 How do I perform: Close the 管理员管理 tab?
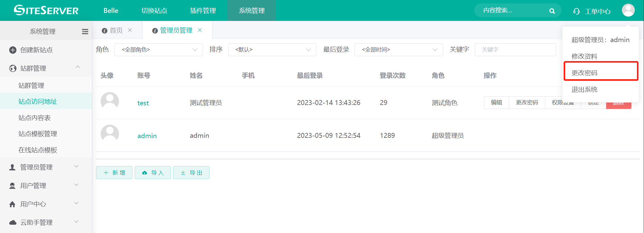(200, 30)
